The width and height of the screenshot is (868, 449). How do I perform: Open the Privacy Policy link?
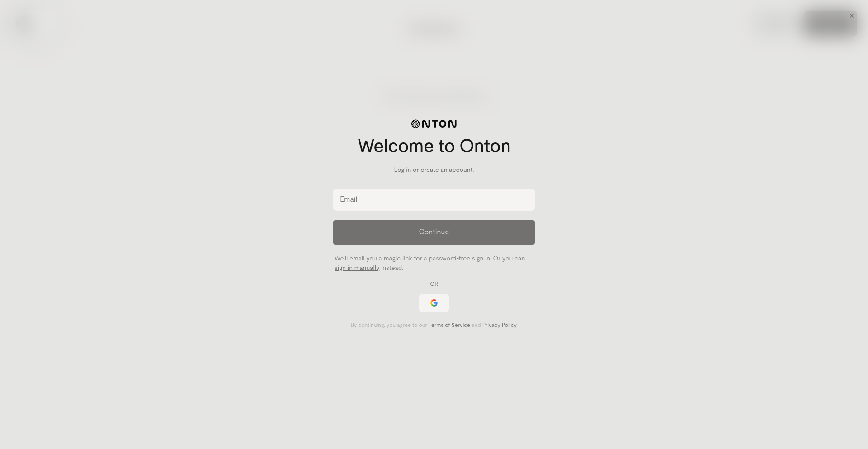499,325
